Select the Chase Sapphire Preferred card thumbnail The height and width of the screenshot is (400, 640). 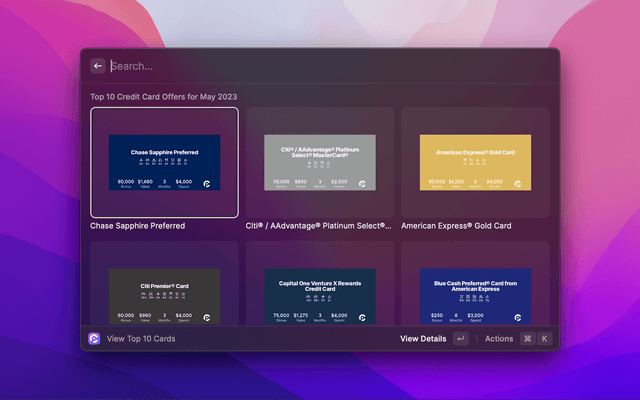point(164,162)
